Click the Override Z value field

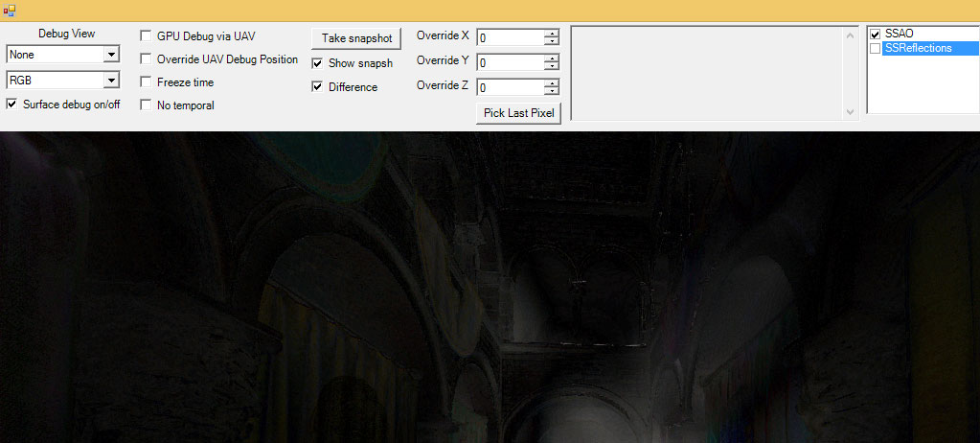pos(509,88)
